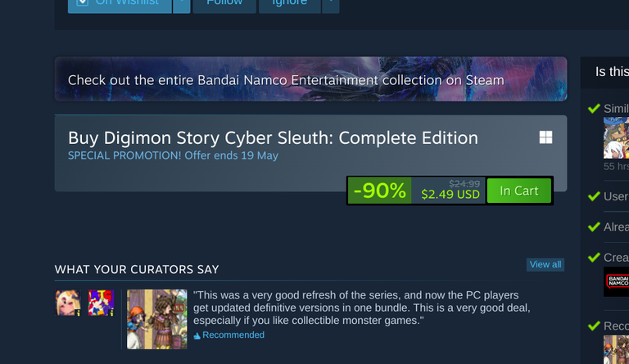Click the In Cart button
Screen dimensions: 629x364
coord(519,191)
